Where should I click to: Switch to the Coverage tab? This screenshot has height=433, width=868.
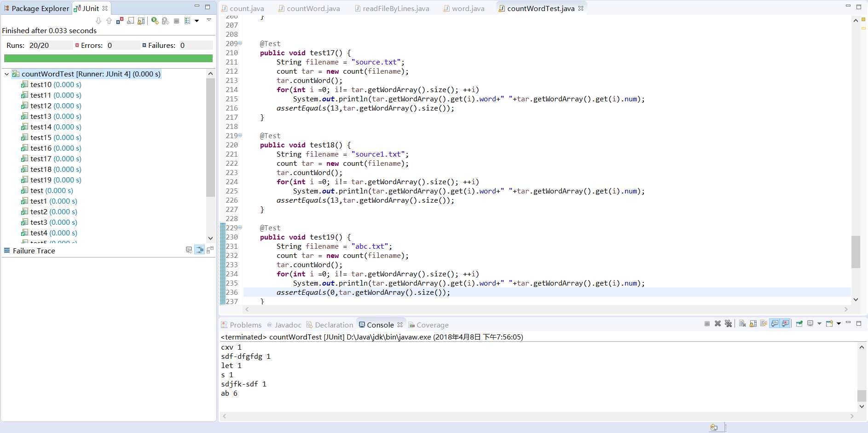428,325
